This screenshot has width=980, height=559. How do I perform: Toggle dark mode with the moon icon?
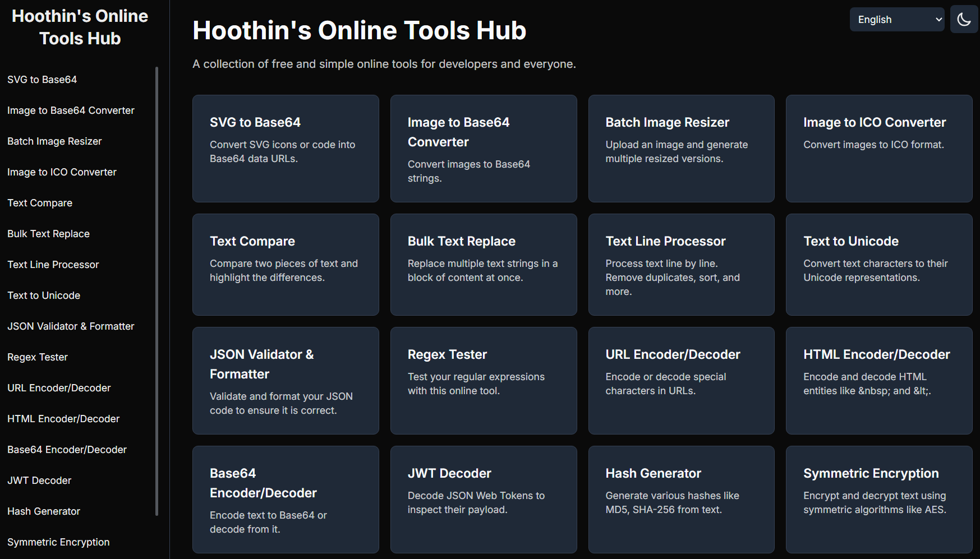point(964,20)
